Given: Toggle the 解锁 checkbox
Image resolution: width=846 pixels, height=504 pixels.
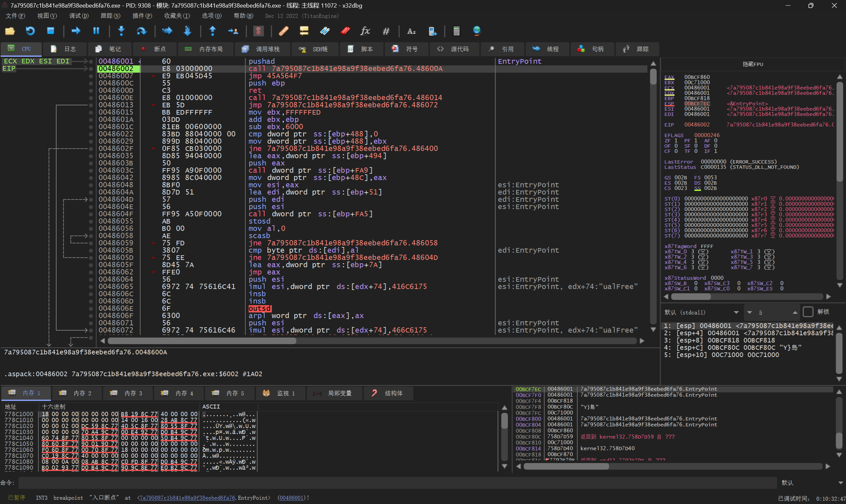Looking at the screenshot, I should click(808, 311).
